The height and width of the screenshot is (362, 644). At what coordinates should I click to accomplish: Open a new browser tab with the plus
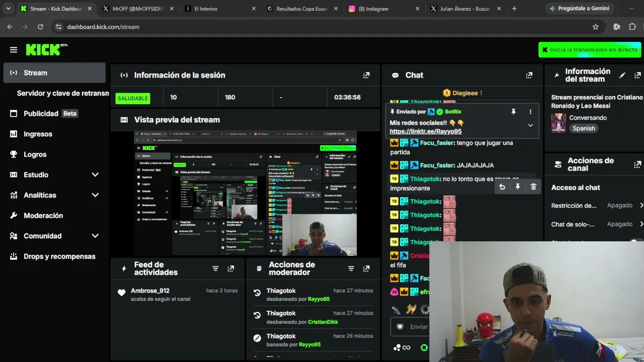pos(514,9)
